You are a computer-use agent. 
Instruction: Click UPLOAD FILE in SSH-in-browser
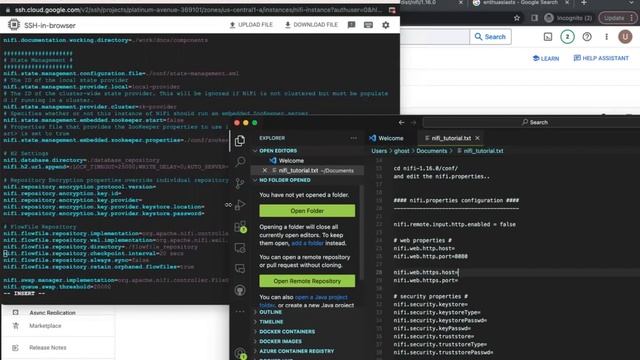(x=251, y=25)
